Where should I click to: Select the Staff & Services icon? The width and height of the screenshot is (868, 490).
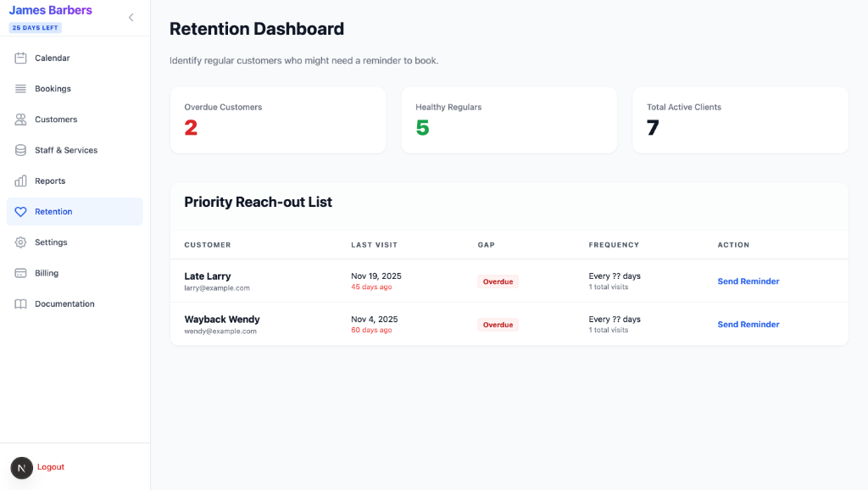click(x=20, y=150)
